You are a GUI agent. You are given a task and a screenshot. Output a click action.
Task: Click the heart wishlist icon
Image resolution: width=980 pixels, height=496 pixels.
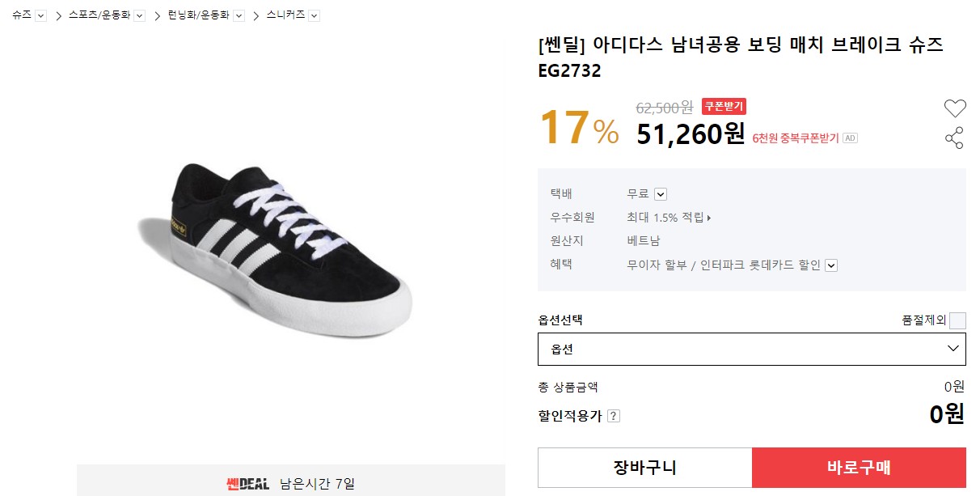point(955,108)
